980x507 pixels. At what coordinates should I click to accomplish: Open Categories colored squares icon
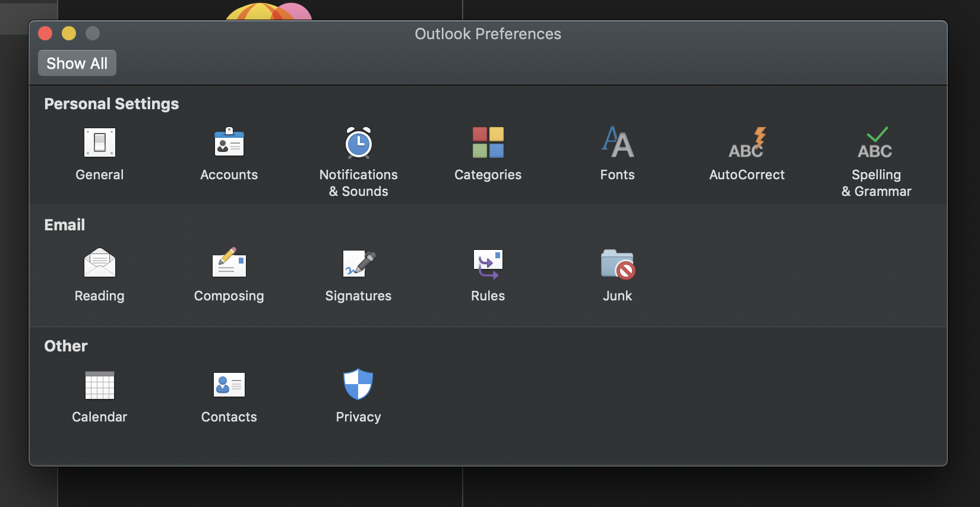click(488, 142)
